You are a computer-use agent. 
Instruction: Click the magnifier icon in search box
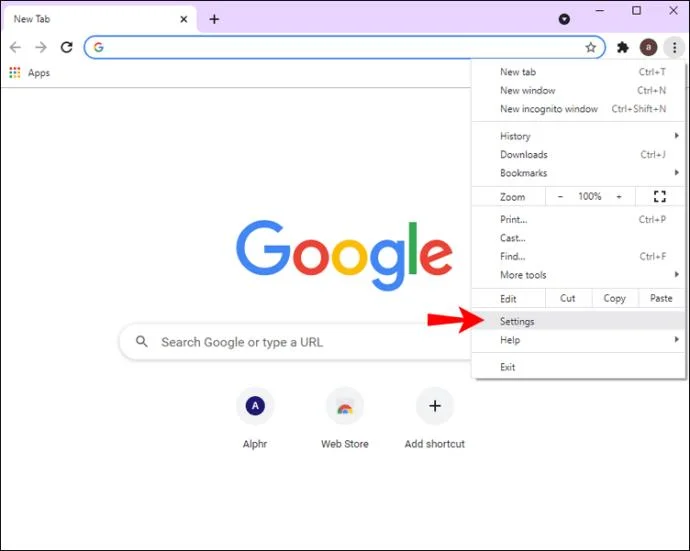(142, 341)
